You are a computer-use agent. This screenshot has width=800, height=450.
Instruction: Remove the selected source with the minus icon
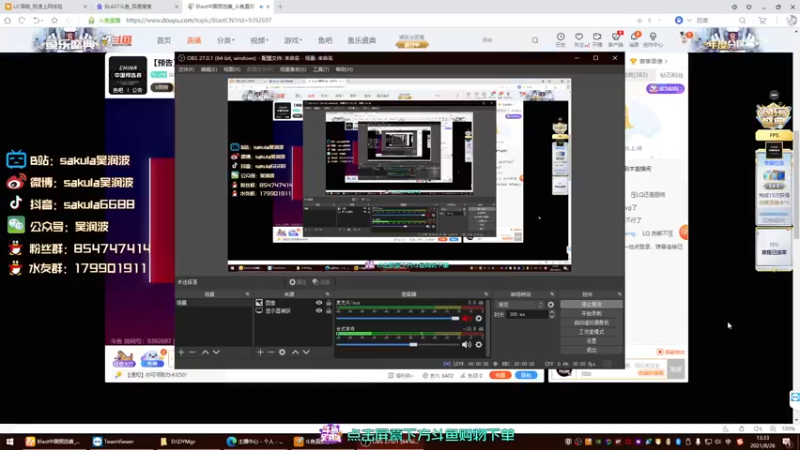pyautogui.click(x=271, y=352)
